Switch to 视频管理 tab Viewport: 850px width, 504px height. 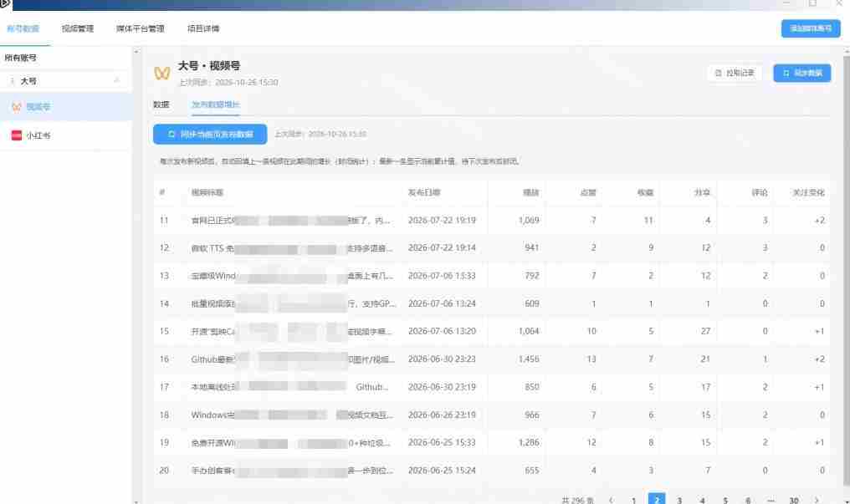78,28
